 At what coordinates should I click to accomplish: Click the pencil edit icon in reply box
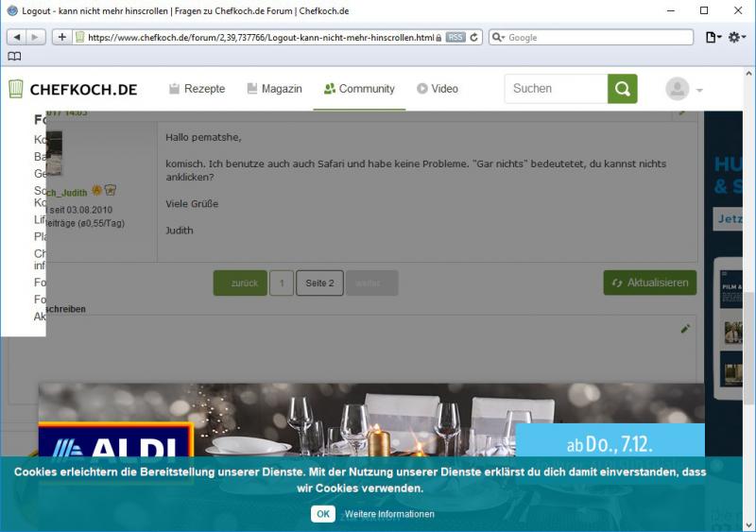pyautogui.click(x=685, y=329)
